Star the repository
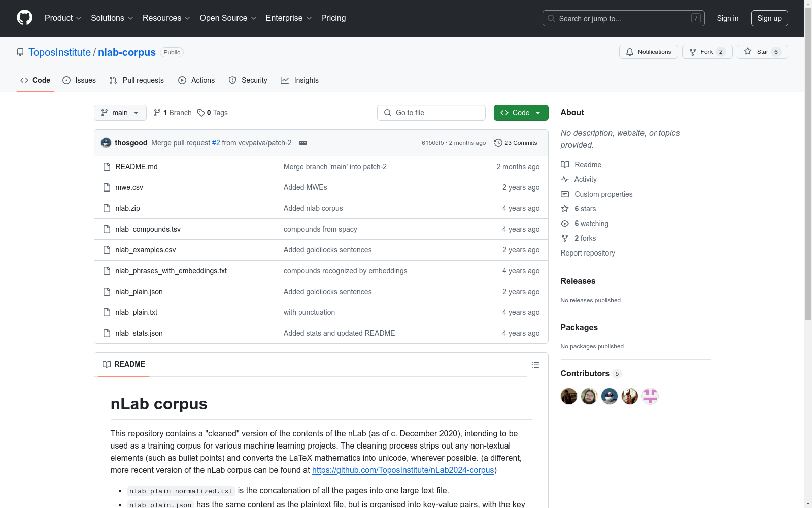The height and width of the screenshot is (508, 812). 762,52
